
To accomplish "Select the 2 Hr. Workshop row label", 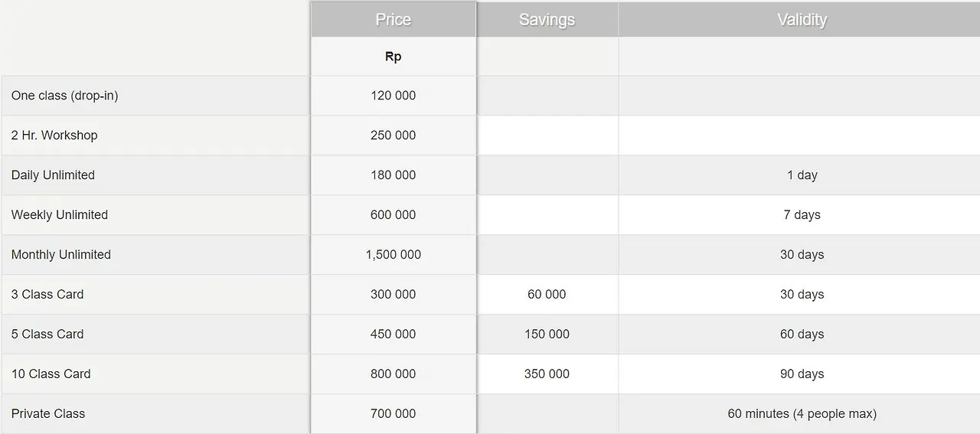I will pos(54,135).
